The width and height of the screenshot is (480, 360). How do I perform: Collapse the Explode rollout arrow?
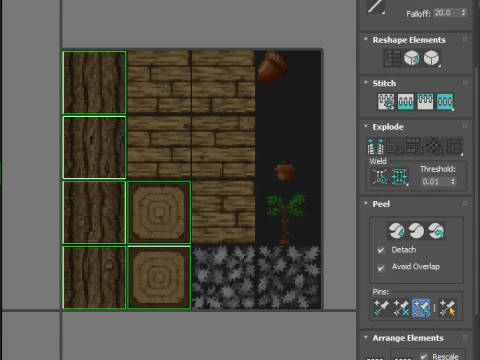(366, 126)
